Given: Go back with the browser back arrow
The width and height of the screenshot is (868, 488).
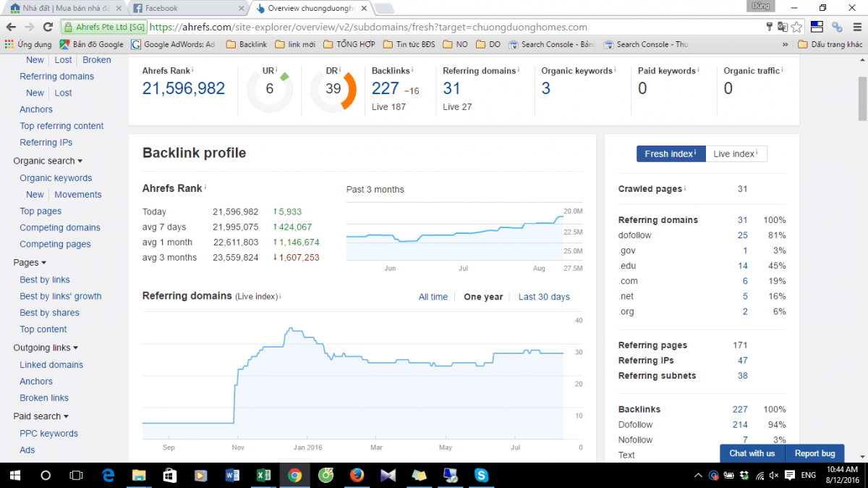Looking at the screenshot, I should point(12,27).
